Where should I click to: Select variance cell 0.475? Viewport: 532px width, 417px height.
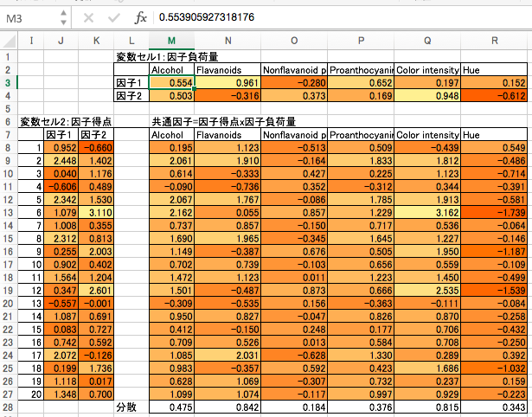click(x=171, y=407)
